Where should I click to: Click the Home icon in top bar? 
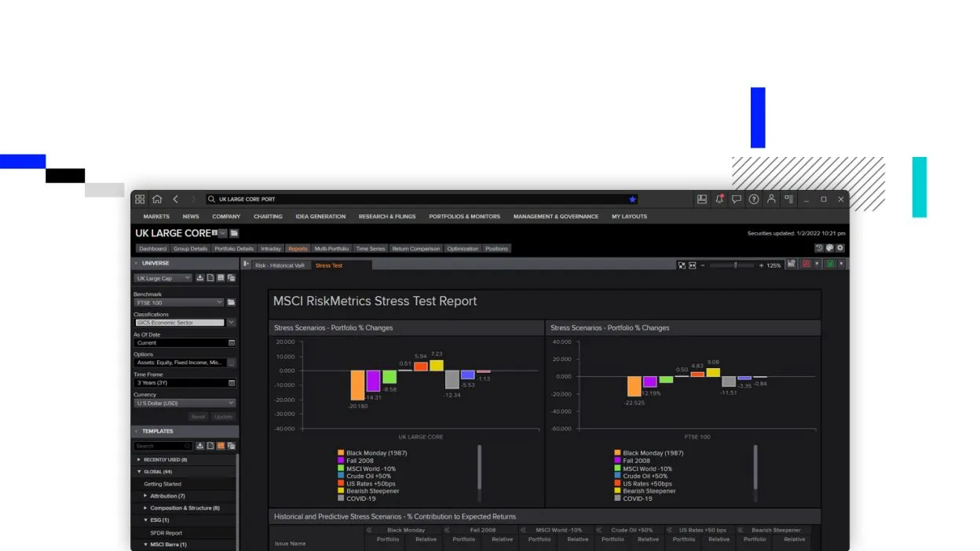click(157, 199)
